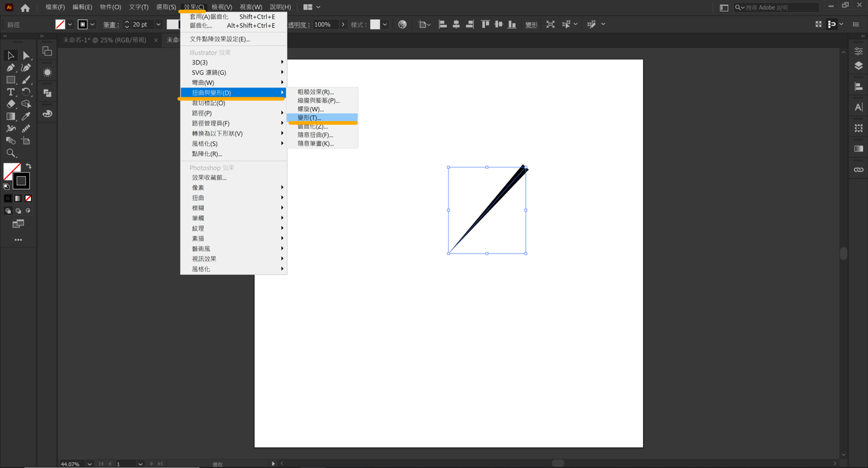Select the Artboard tool
Image resolution: width=868 pixels, height=468 pixels.
(26, 141)
